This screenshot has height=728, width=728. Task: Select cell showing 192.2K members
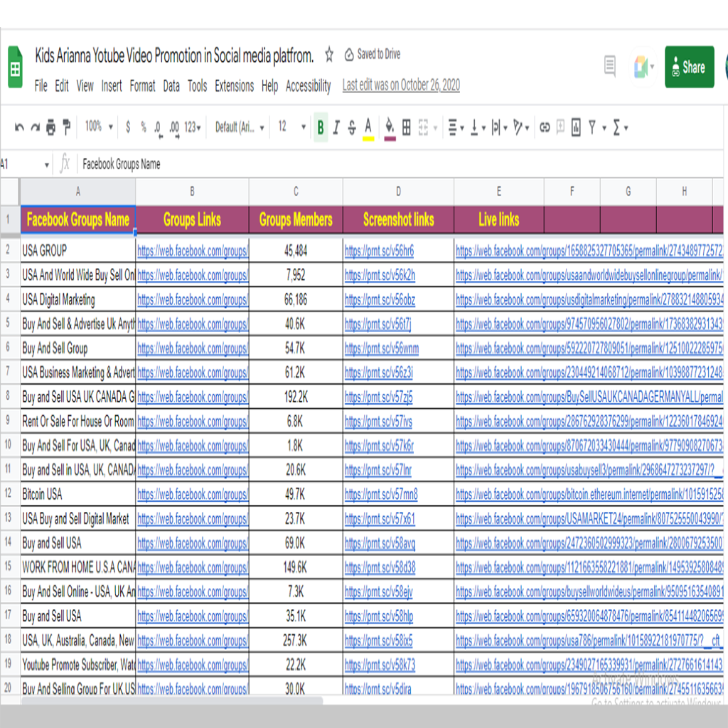click(x=296, y=397)
